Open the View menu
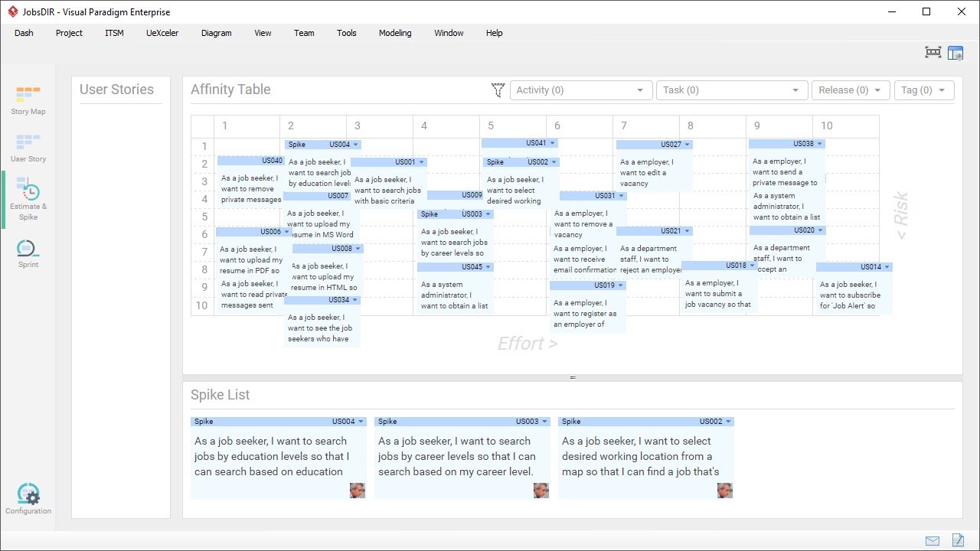This screenshot has width=980, height=551. pos(263,33)
